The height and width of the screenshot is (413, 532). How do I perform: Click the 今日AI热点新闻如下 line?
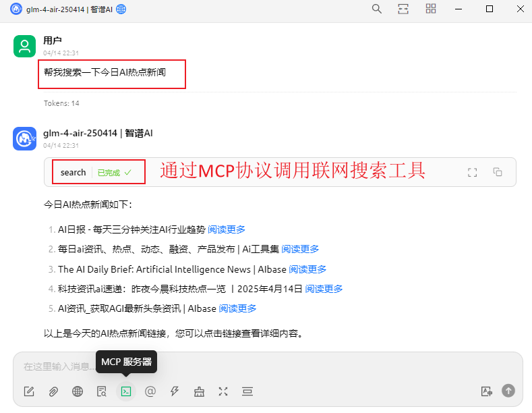click(x=88, y=204)
